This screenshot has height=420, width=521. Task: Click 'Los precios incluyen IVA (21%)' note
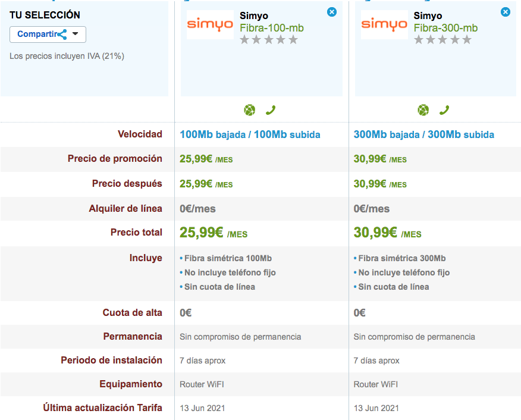[x=67, y=56]
